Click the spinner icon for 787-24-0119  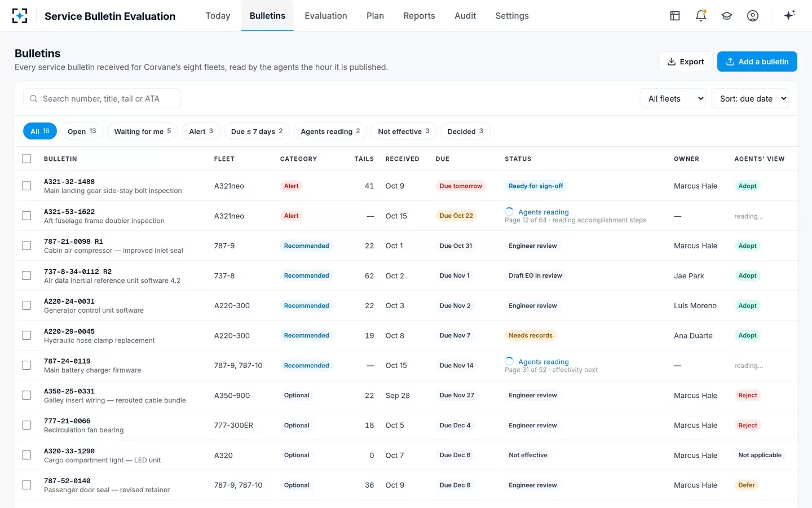[x=509, y=361]
